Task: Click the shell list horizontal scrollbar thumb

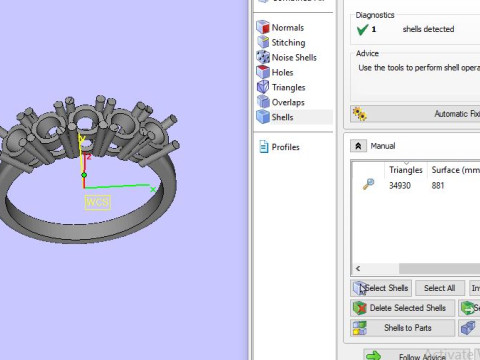Action: [439, 268]
